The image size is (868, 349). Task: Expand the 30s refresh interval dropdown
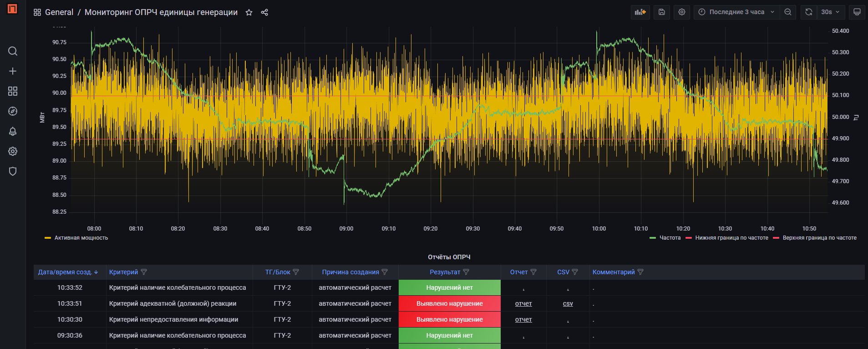click(831, 12)
